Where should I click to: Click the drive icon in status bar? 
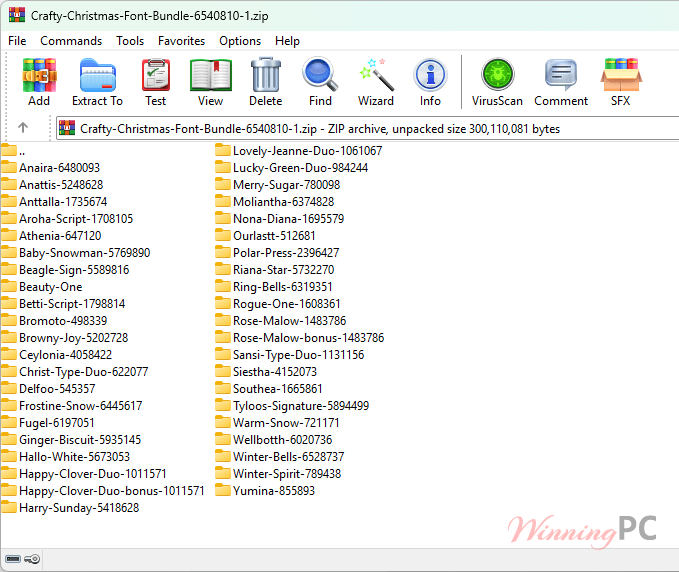tap(13, 559)
